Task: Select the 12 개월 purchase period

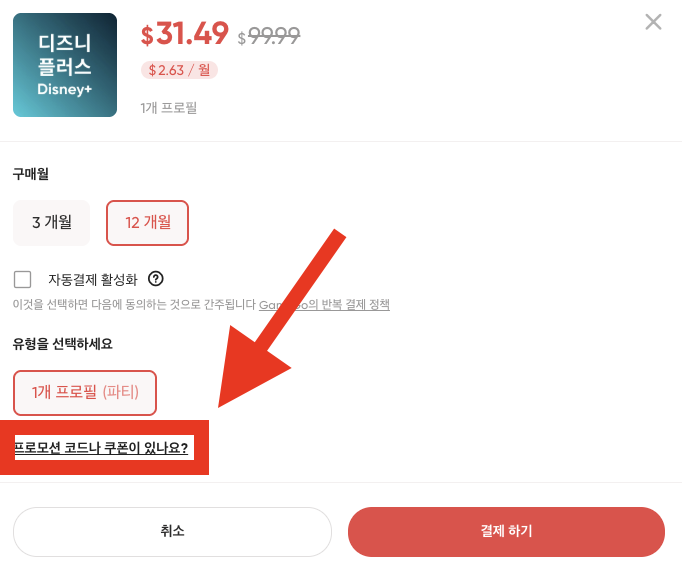Action: pyautogui.click(x=147, y=223)
